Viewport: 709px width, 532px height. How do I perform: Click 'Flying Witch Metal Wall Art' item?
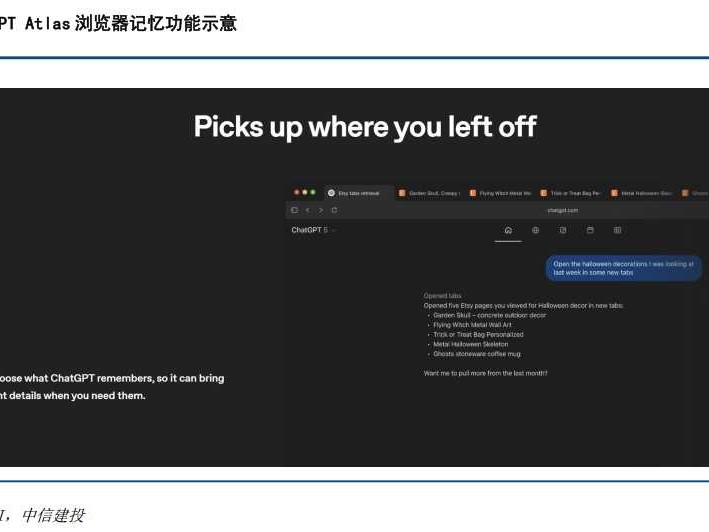(x=472, y=325)
